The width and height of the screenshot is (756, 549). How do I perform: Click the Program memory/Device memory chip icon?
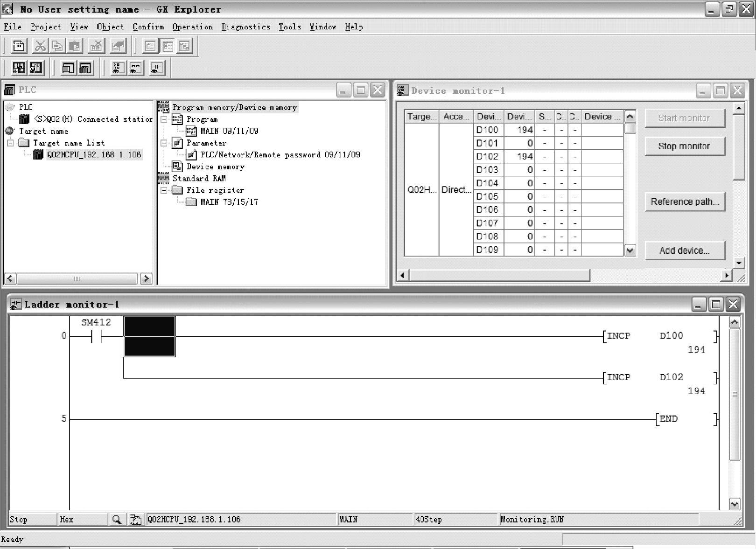click(163, 107)
